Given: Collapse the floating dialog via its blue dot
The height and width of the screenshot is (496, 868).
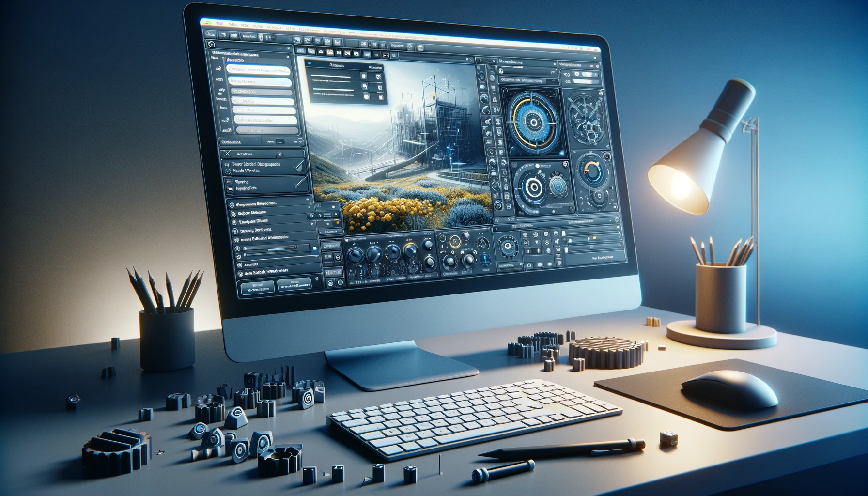Looking at the screenshot, I should 310,63.
